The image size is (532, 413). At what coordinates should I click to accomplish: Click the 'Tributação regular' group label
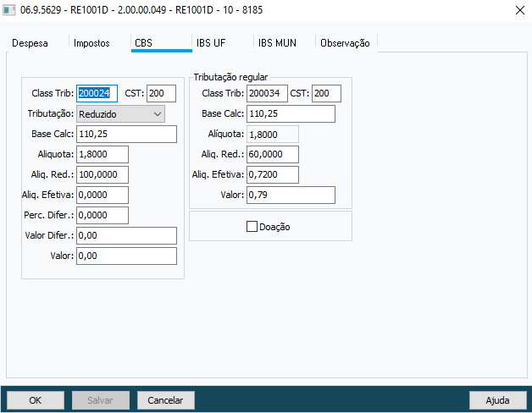tap(230, 77)
